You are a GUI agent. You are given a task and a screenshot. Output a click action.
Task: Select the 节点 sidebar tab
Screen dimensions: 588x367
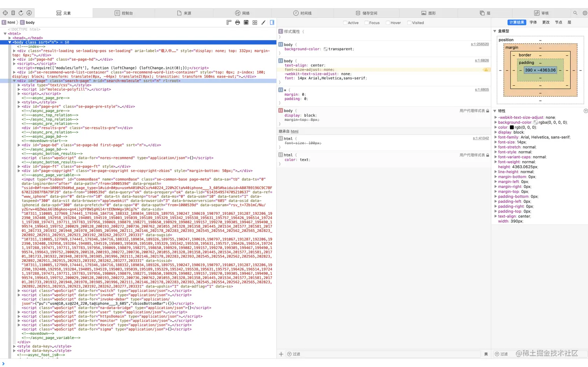[558, 22]
